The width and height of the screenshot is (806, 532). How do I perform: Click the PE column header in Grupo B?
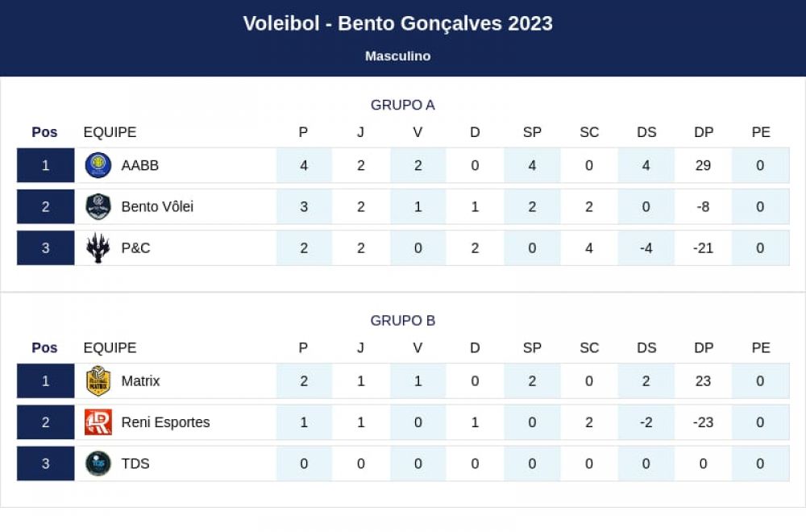(761, 348)
